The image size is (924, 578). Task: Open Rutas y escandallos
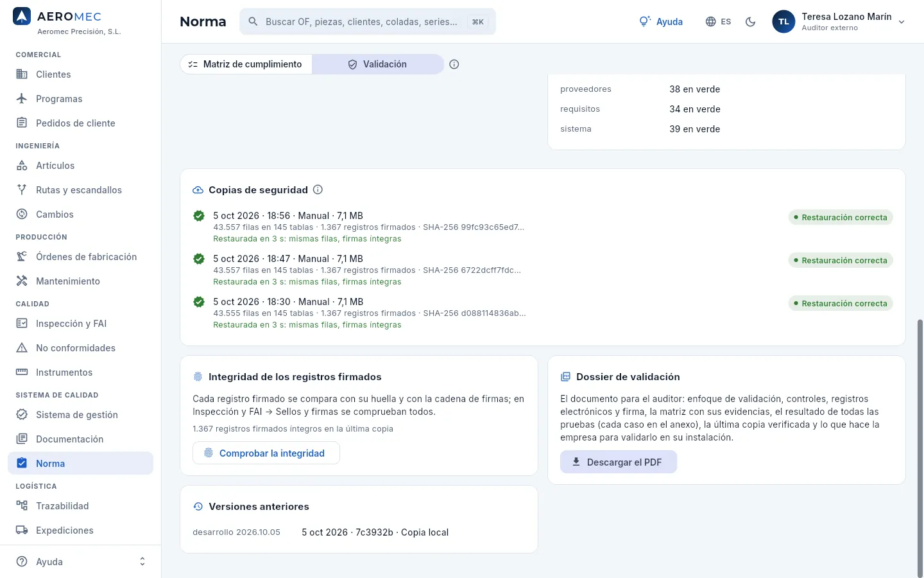click(80, 190)
